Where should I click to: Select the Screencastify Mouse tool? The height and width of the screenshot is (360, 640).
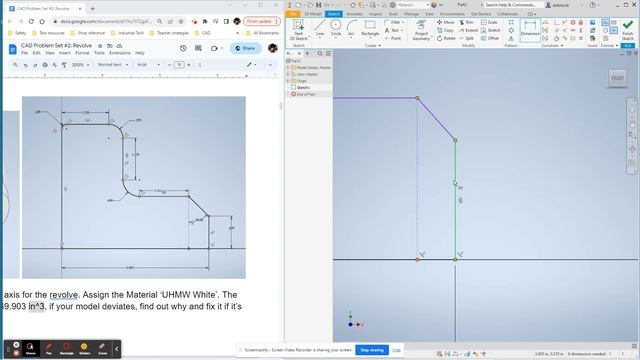pyautogui.click(x=31, y=349)
